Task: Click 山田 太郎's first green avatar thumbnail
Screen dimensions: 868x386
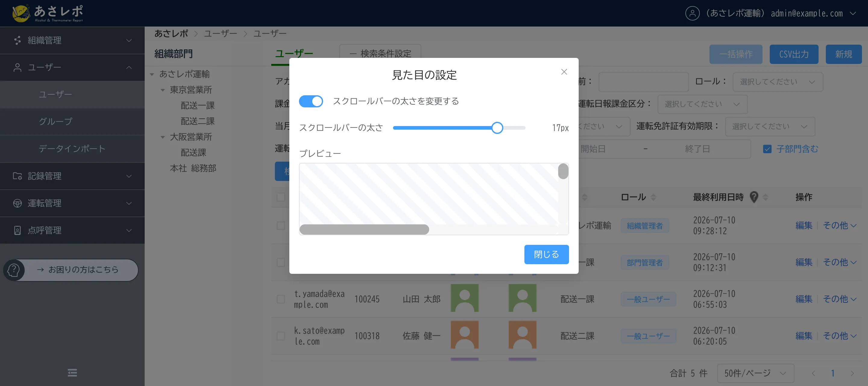Action: (x=465, y=298)
